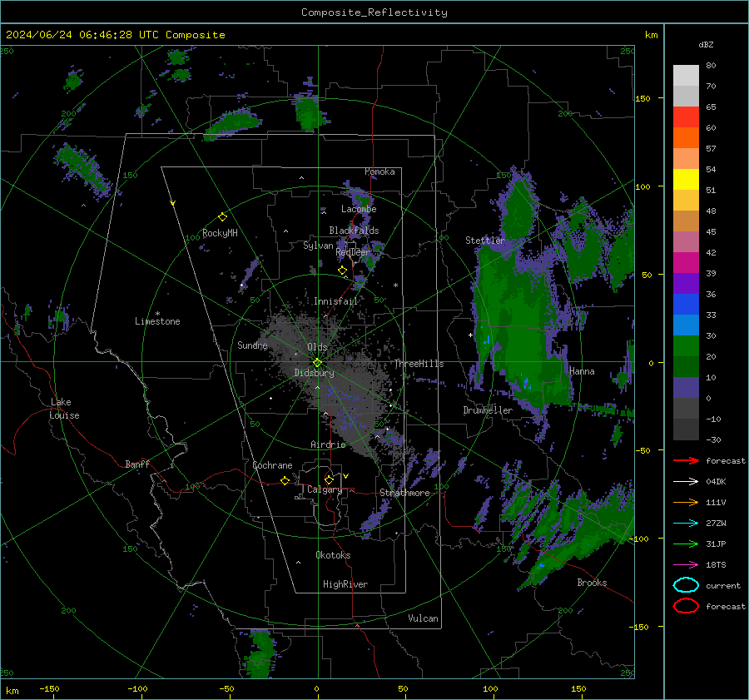Select the yellow diamond marker above Calgary
The width and height of the screenshot is (749, 700).
tap(329, 479)
